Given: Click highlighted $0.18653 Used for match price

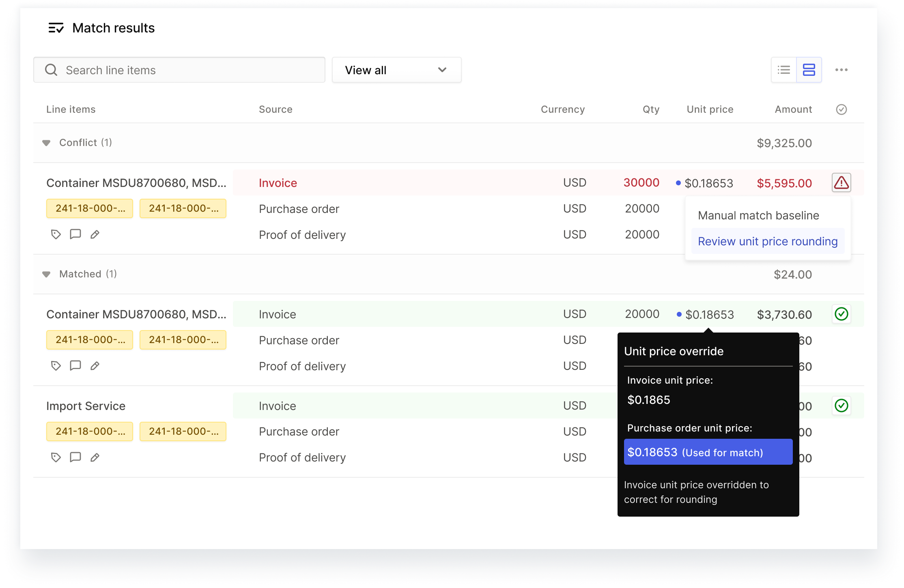Looking at the screenshot, I should [x=708, y=452].
